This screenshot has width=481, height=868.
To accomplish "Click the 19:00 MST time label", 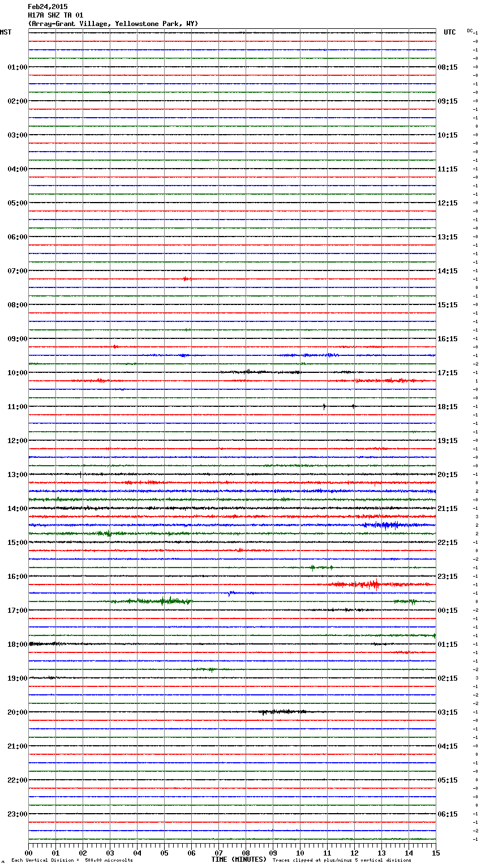I will pos(17,678).
